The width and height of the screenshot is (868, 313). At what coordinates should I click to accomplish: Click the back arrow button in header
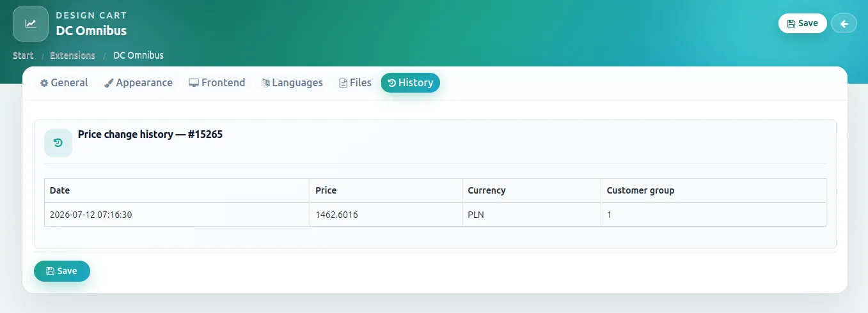tap(844, 24)
